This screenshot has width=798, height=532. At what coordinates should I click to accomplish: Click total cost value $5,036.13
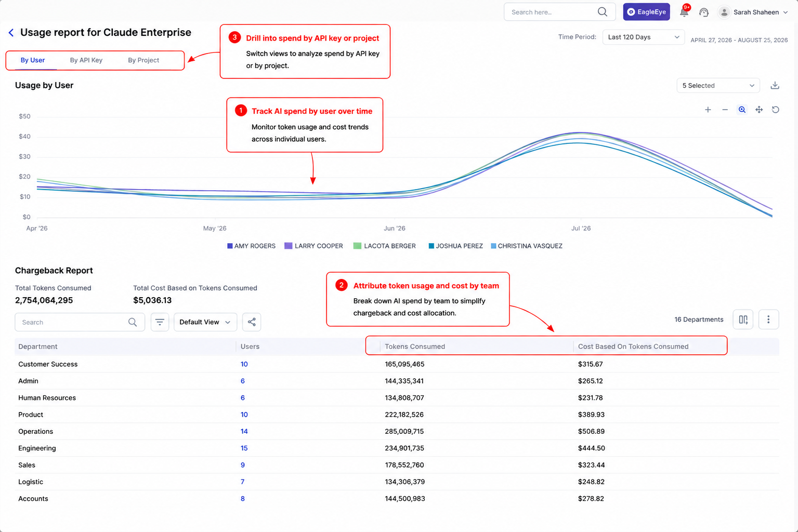pyautogui.click(x=152, y=300)
